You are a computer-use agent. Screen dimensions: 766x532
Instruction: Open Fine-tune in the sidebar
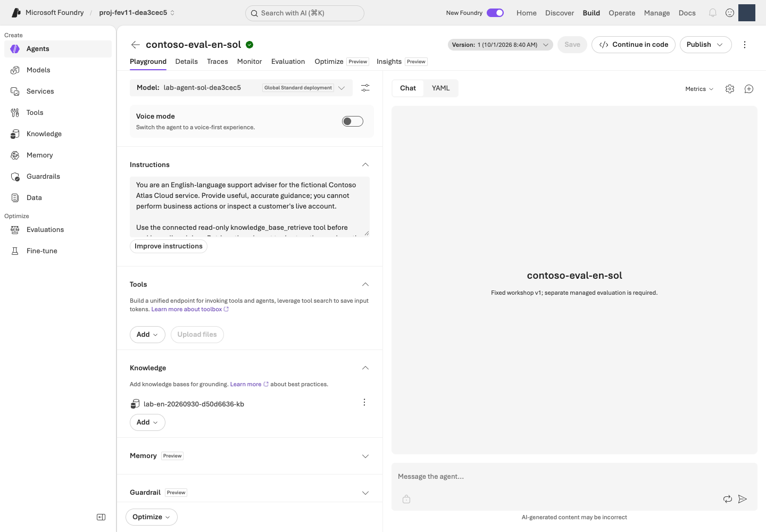pyautogui.click(x=58, y=251)
